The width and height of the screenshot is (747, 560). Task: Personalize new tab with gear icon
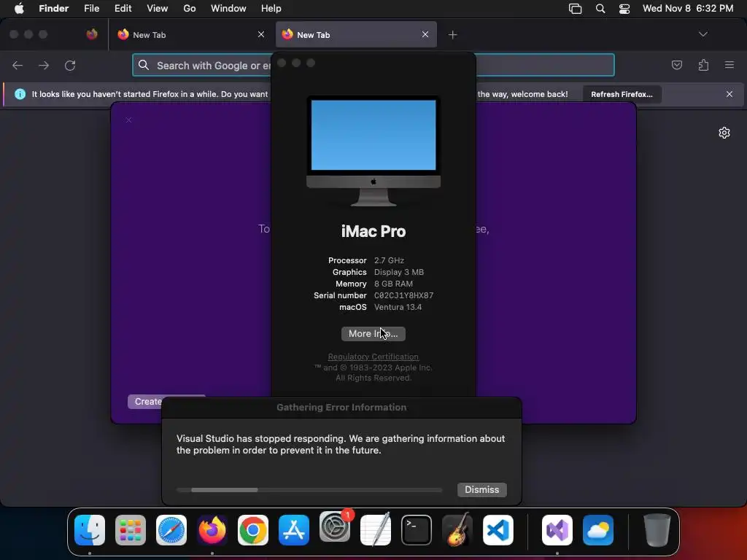(x=724, y=133)
